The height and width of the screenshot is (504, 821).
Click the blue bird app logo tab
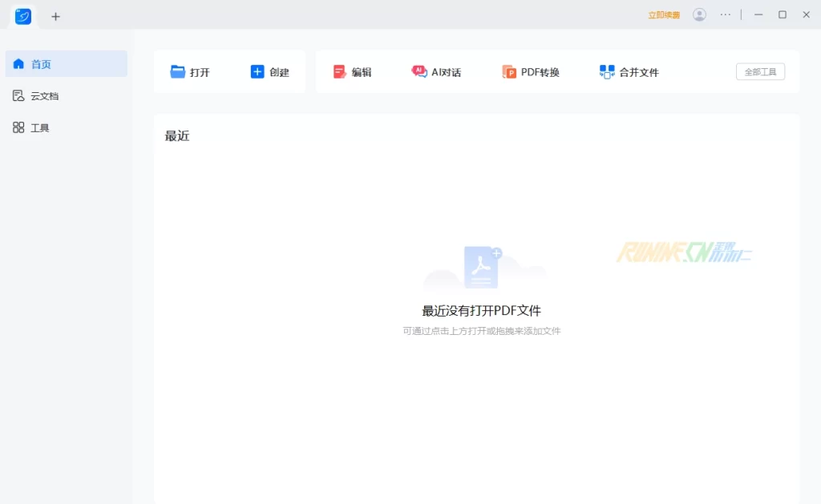pos(23,16)
